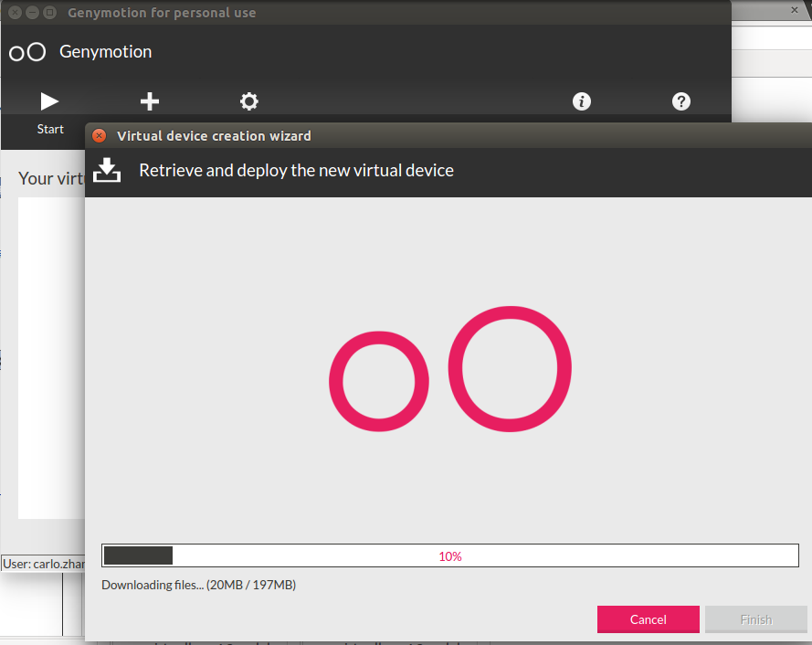Open the About info icon
This screenshot has width=812, height=645.
pos(582,101)
